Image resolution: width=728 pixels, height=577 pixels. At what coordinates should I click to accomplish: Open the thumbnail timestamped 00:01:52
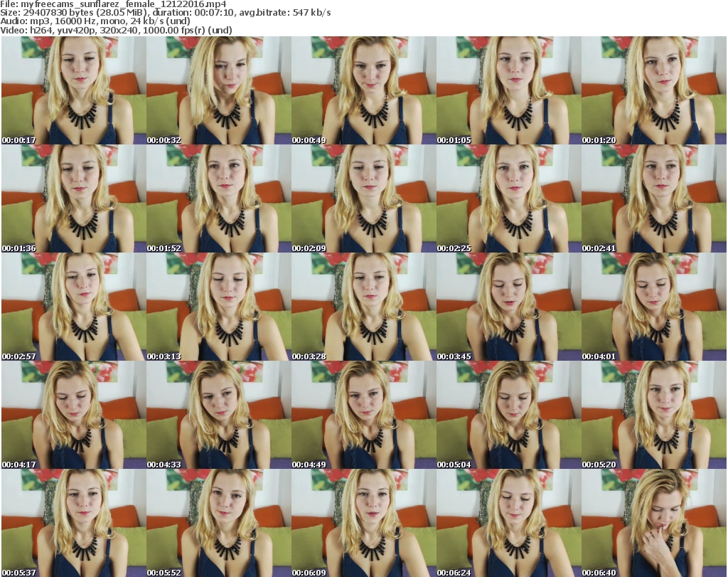click(219, 198)
